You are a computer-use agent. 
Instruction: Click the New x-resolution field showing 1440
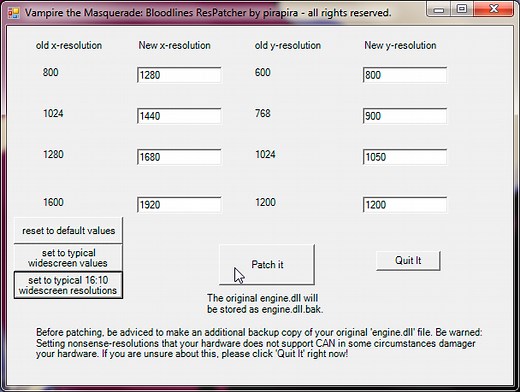(x=179, y=116)
